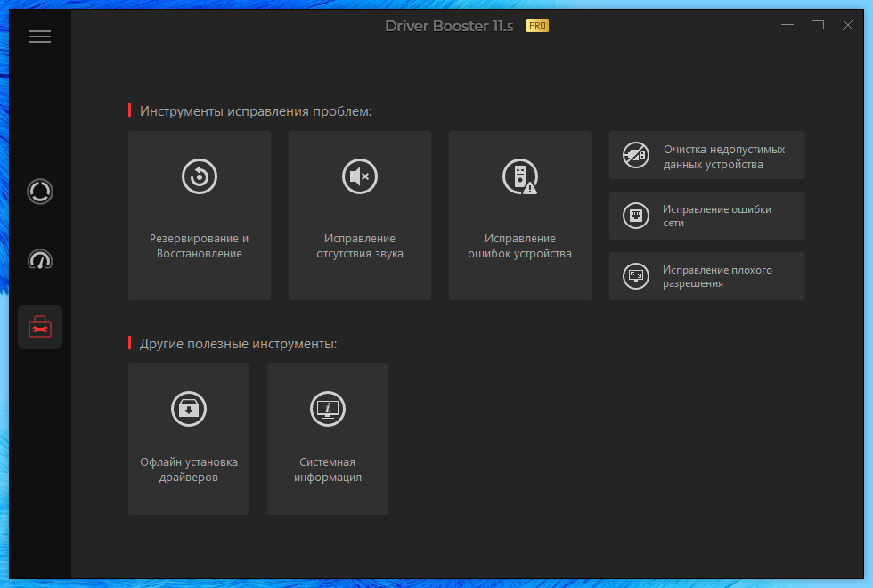This screenshot has width=873, height=588.
Task: Click the device error warning icon
Action: 520,176
